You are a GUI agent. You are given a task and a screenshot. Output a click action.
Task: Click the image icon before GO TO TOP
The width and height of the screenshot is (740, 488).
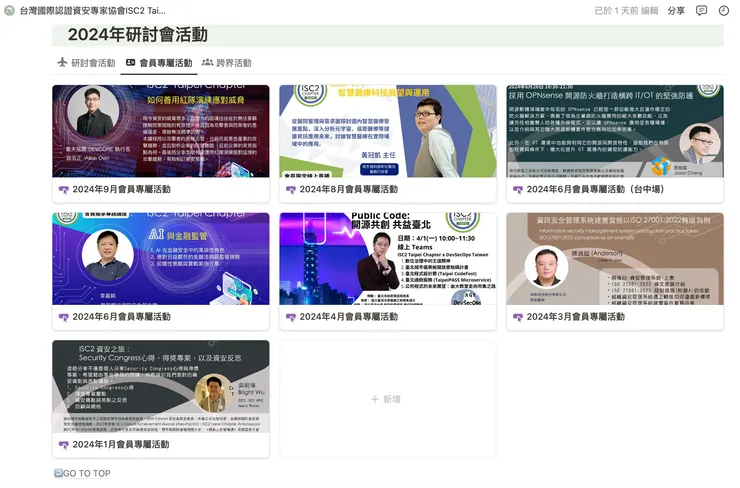point(58,473)
